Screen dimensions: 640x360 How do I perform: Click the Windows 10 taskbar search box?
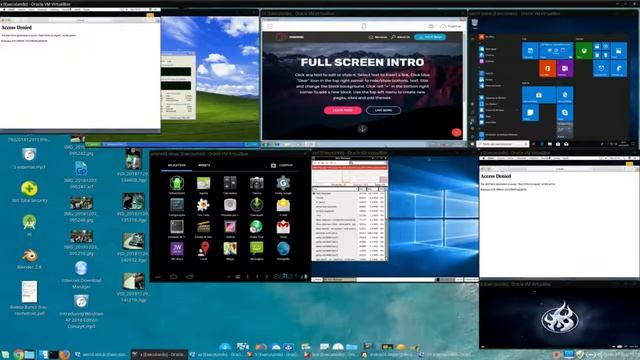click(x=503, y=144)
